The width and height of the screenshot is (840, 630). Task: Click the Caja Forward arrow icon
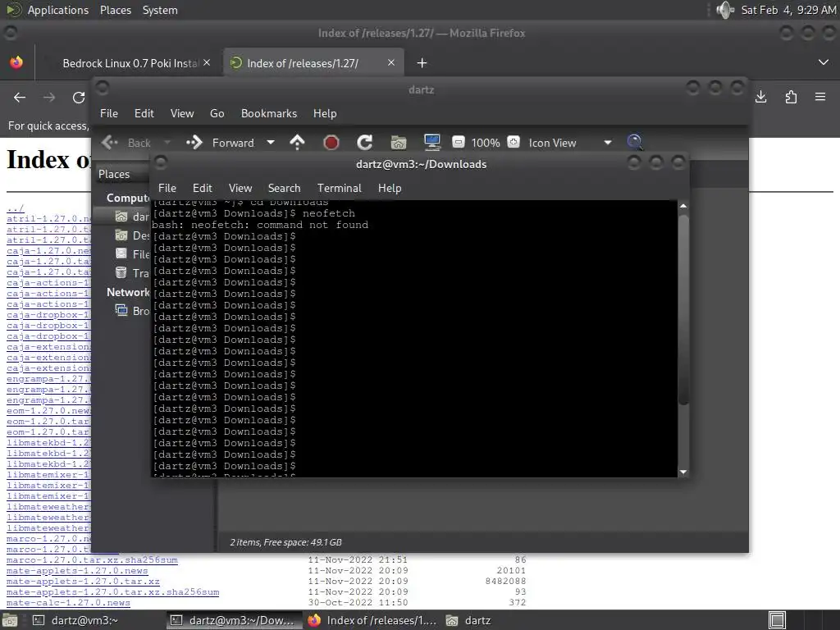click(x=194, y=143)
